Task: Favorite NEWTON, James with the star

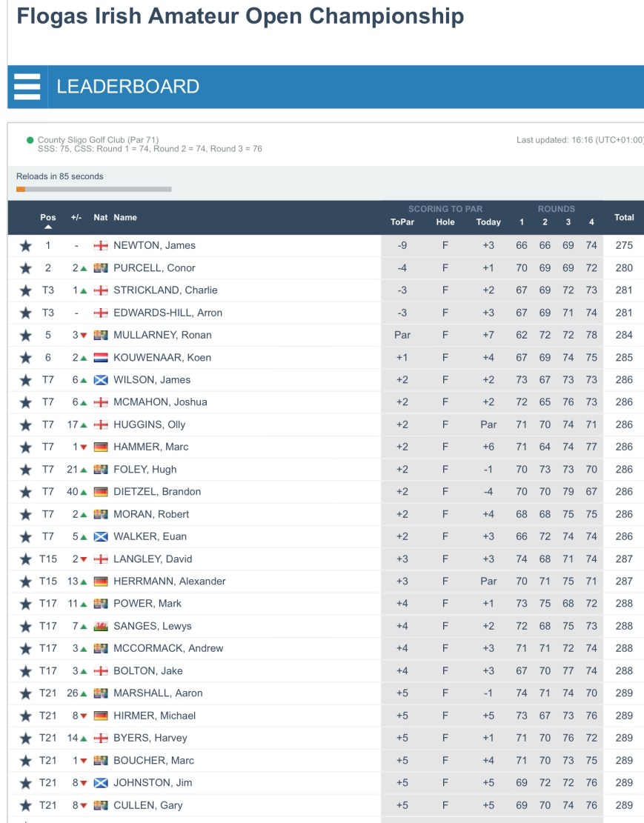Action: [x=26, y=246]
